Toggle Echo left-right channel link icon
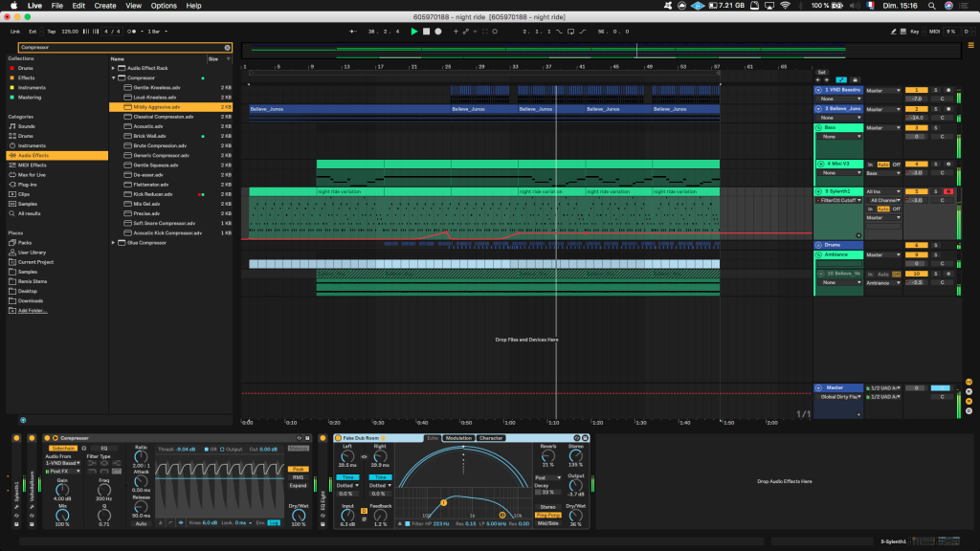The width and height of the screenshot is (980, 551). [364, 456]
